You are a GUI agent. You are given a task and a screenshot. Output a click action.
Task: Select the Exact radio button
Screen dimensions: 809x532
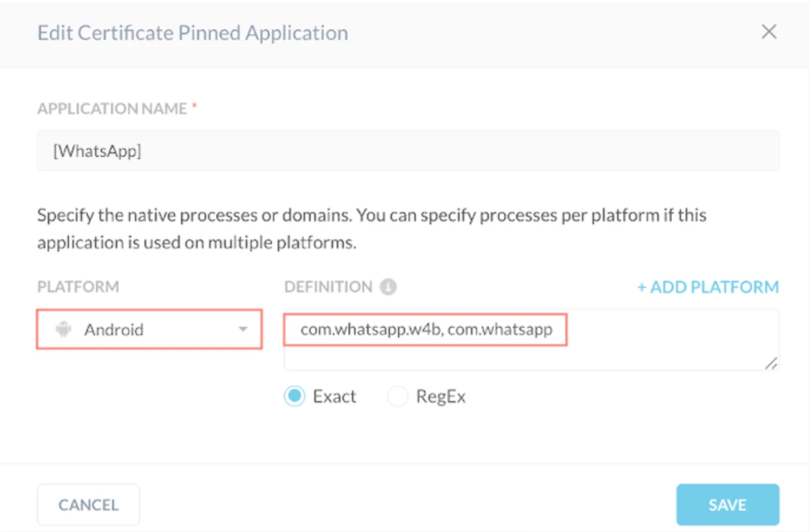(x=294, y=396)
